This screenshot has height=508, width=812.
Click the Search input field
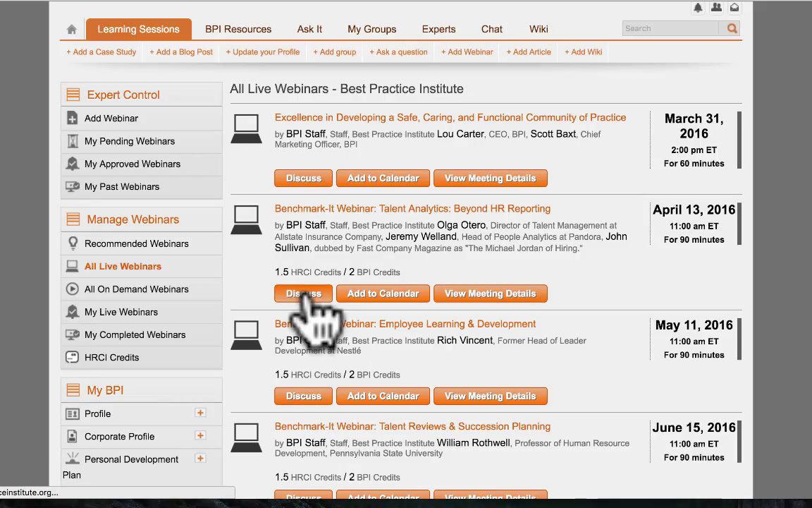(x=670, y=28)
